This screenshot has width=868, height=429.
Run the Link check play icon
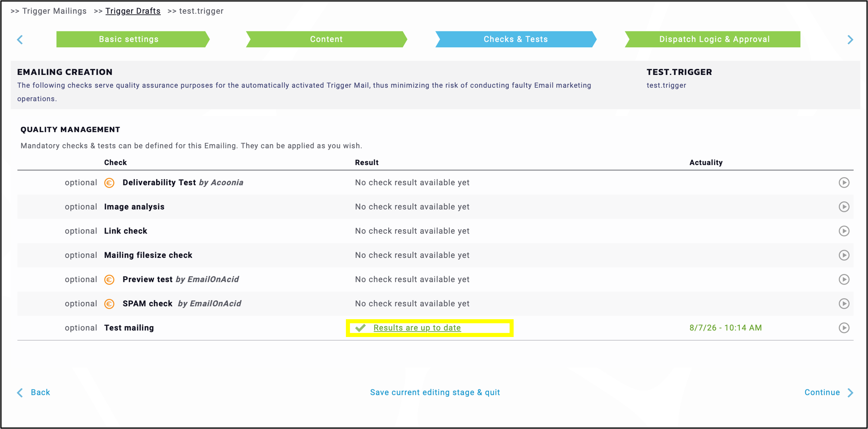pos(844,231)
